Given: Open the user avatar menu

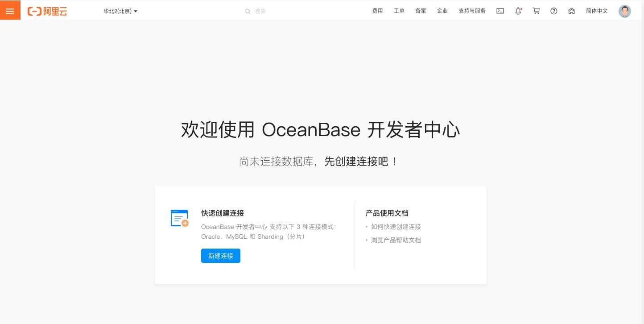Looking at the screenshot, I should pyautogui.click(x=625, y=11).
